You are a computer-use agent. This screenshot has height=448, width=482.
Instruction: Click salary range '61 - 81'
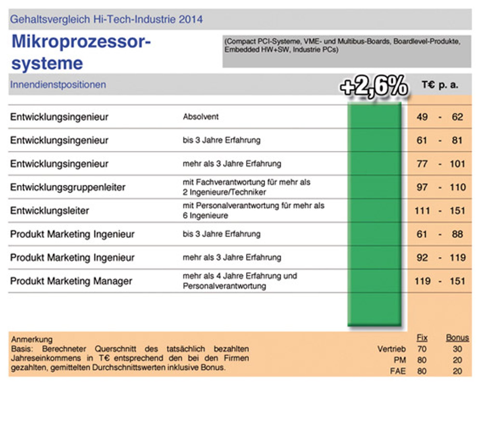click(x=439, y=140)
